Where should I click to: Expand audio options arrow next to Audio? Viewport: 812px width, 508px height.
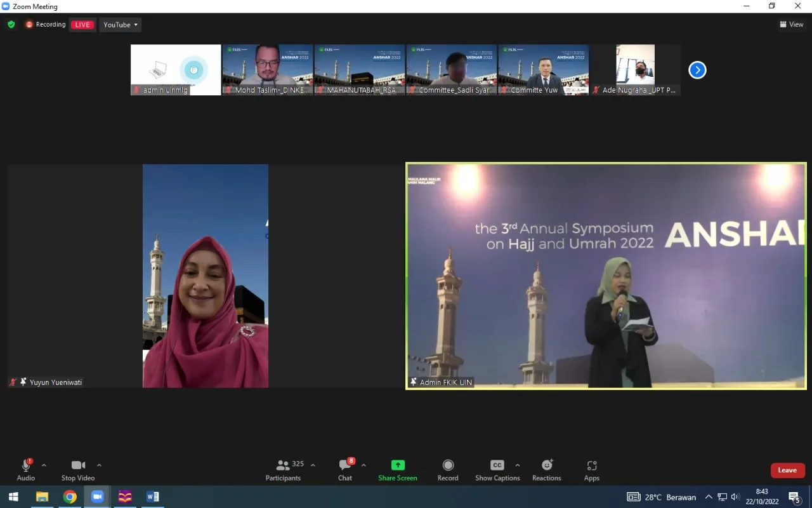44,465
